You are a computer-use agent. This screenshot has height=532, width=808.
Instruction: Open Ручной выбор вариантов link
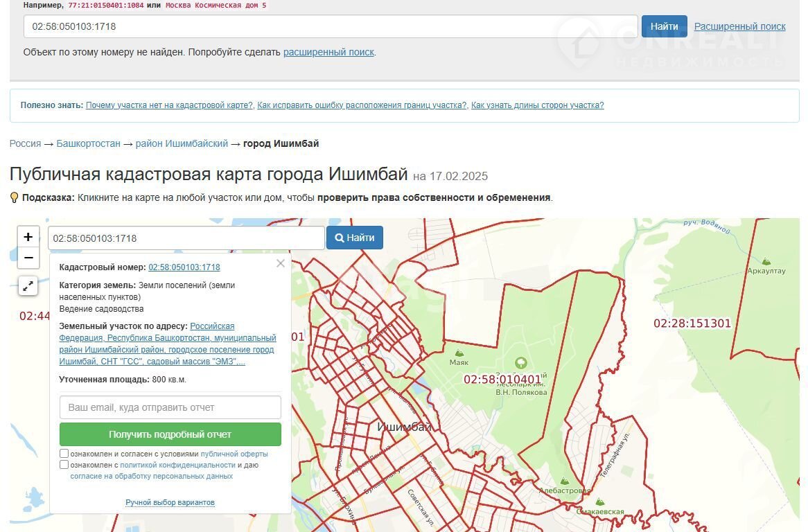[x=170, y=502]
